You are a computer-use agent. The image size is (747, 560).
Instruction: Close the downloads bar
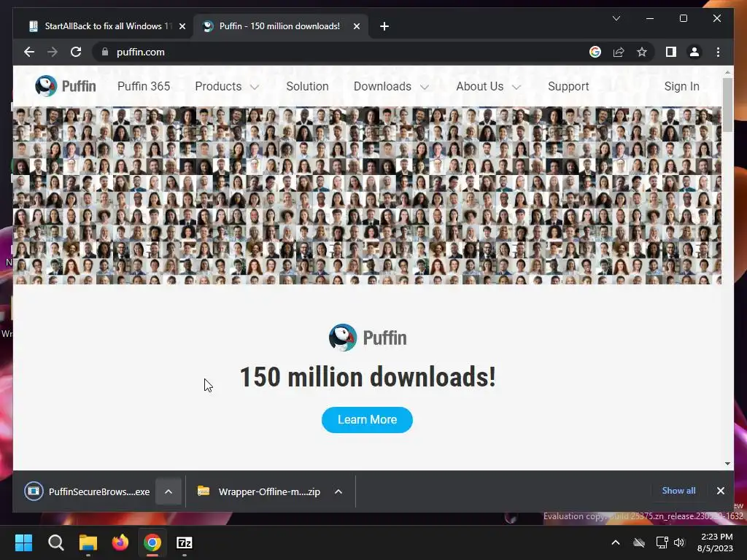point(720,491)
